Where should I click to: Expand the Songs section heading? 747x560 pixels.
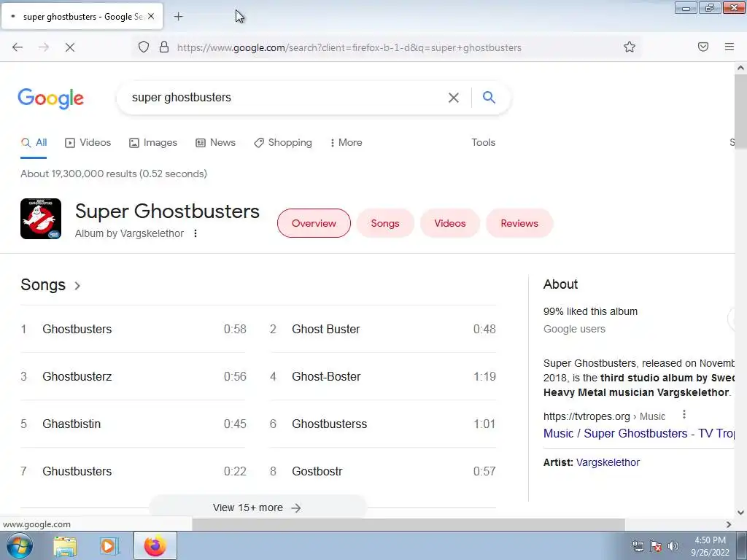(51, 285)
